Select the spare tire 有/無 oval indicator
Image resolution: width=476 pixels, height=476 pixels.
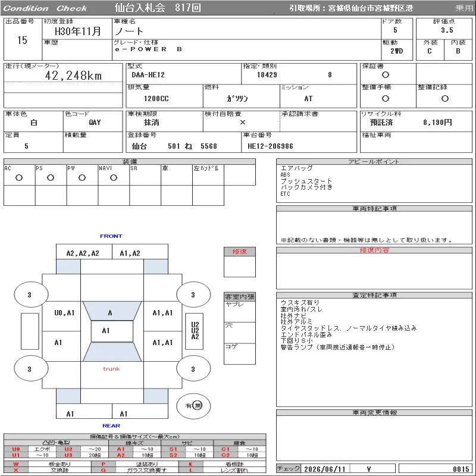[193, 406]
